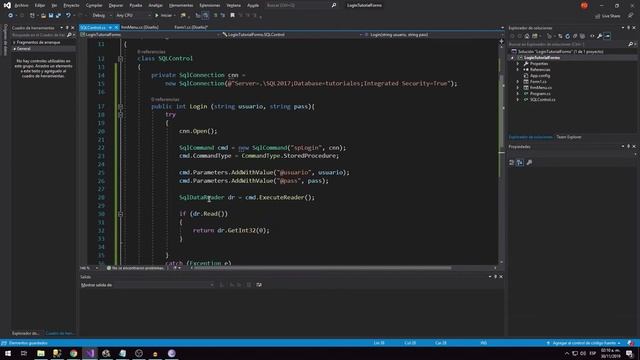Click the Iniciar debug button
640x360 pixels.
(164, 16)
